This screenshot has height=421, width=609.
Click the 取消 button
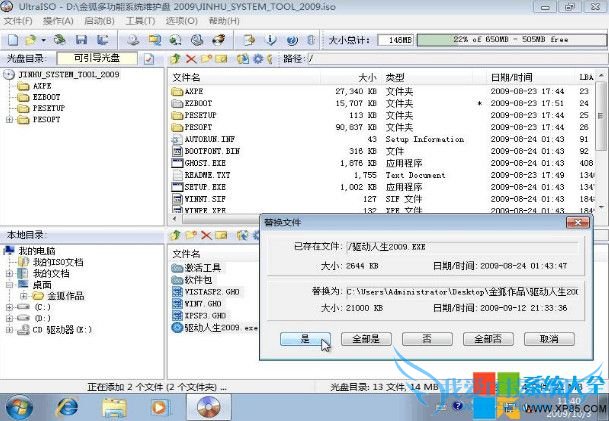(549, 339)
